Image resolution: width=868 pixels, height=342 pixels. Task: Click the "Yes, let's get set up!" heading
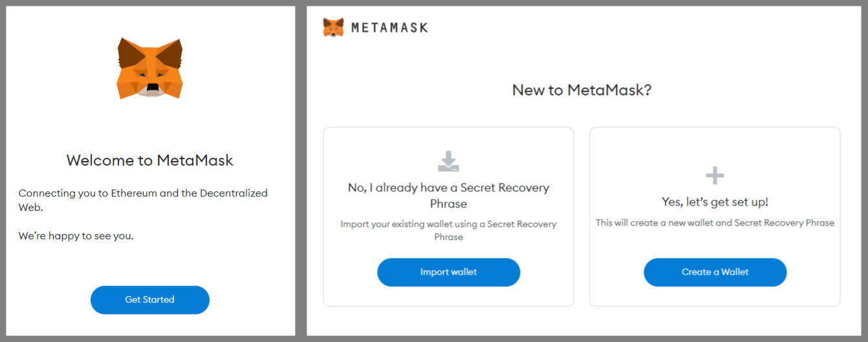[715, 202]
